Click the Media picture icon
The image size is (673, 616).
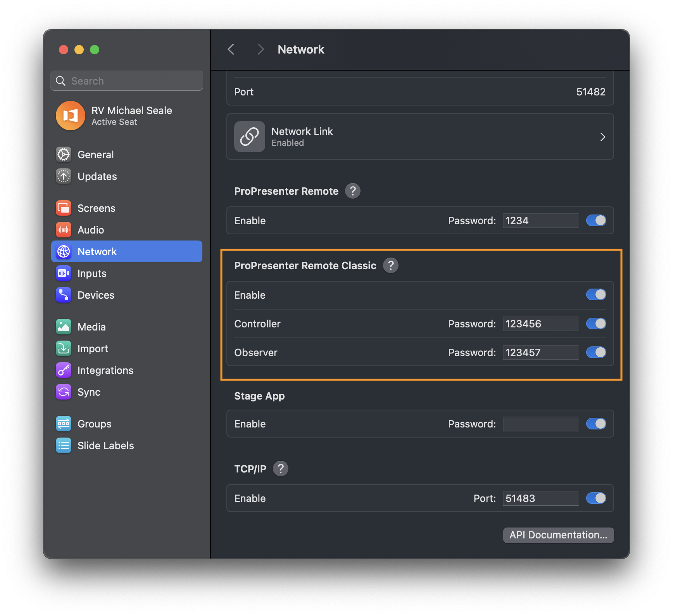pyautogui.click(x=64, y=327)
